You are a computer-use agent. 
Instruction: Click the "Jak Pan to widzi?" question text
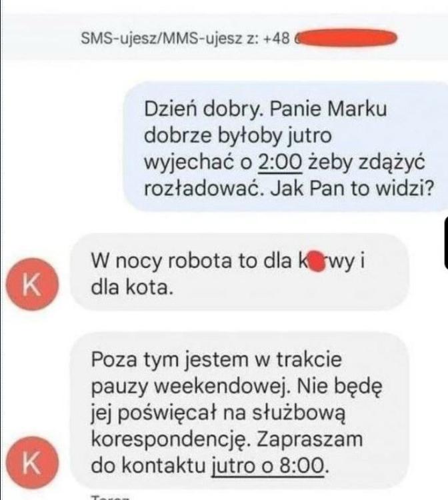click(353, 189)
